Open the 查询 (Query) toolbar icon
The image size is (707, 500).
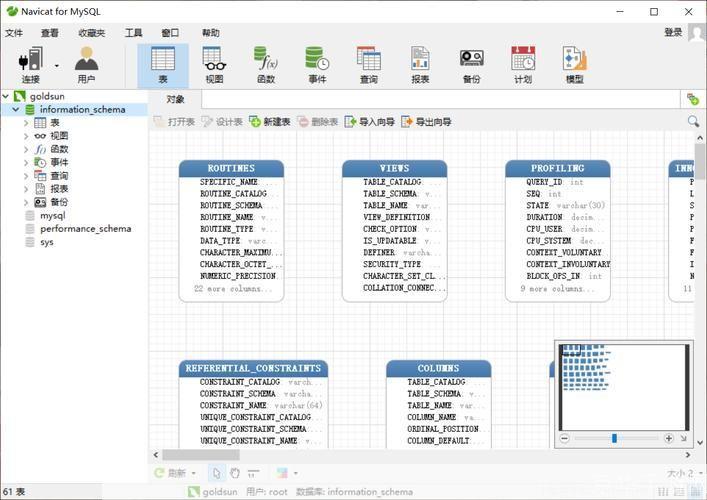(368, 65)
